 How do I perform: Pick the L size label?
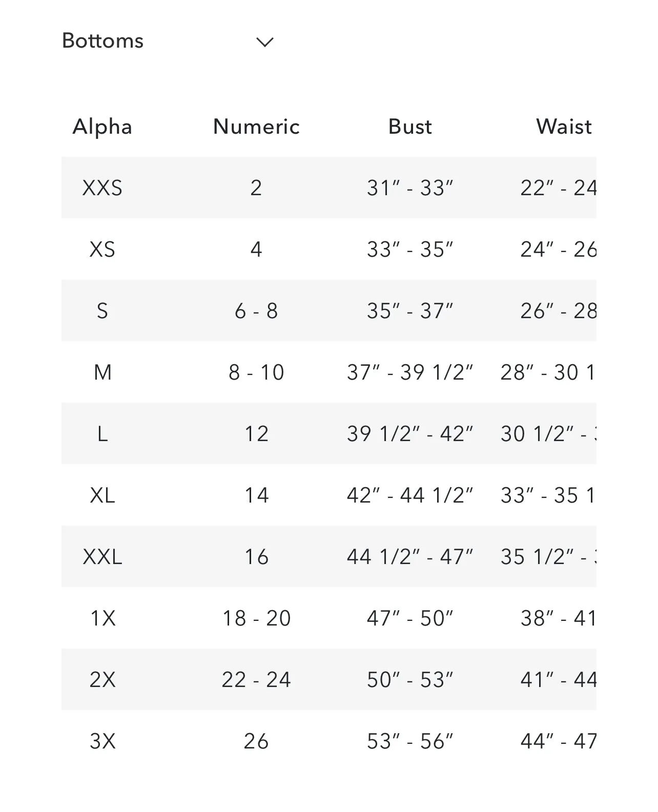pos(102,434)
